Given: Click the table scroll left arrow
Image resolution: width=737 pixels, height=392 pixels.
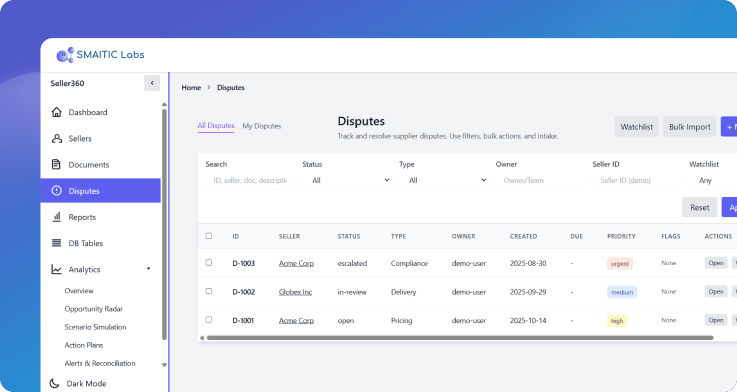Looking at the screenshot, I should click(202, 337).
